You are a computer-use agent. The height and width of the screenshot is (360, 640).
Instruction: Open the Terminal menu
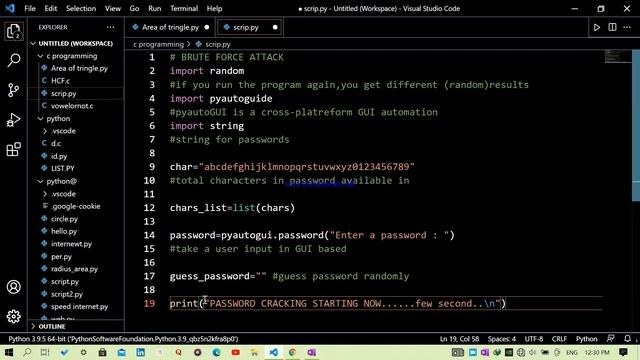(x=184, y=8)
